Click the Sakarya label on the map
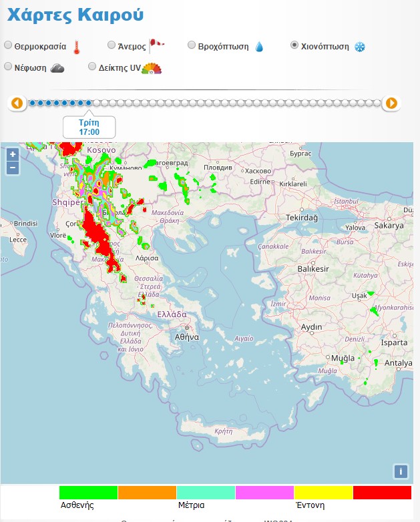 pos(389,226)
